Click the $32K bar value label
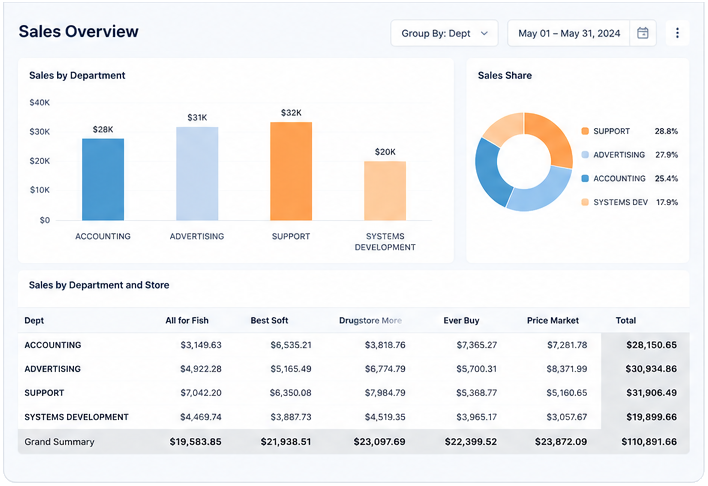Viewport: 708px width, 486px height. (291, 112)
